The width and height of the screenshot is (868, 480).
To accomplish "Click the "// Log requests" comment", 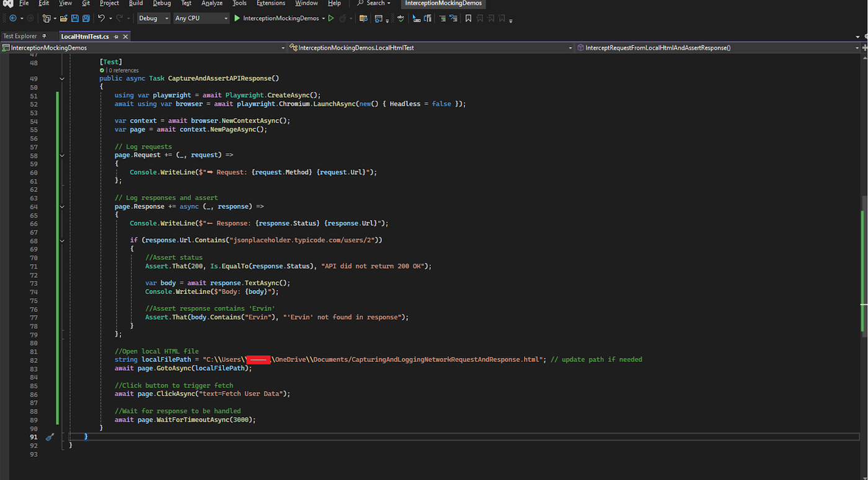I will coord(143,147).
